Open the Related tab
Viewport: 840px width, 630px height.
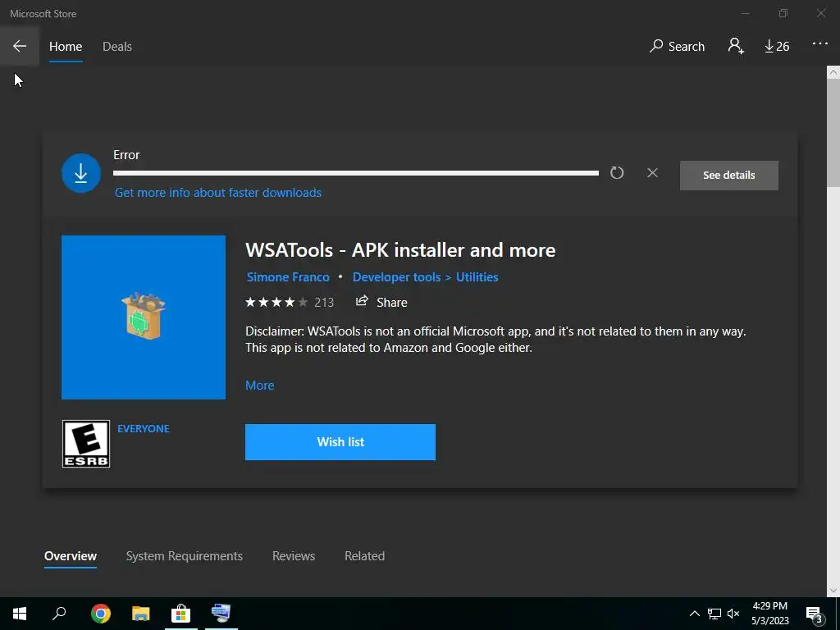[364, 556]
